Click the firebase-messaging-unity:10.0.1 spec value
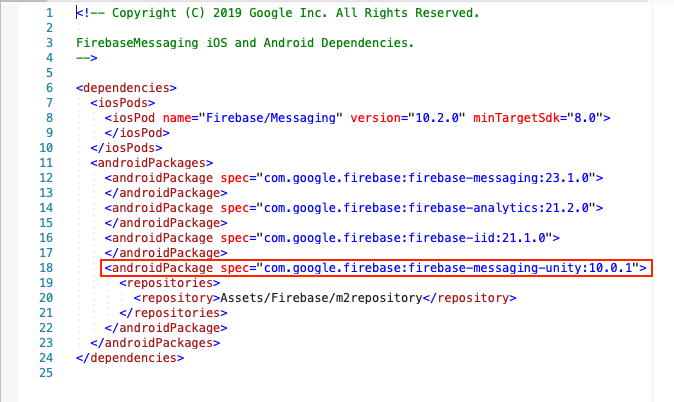The width and height of the screenshot is (674, 402). (448, 268)
